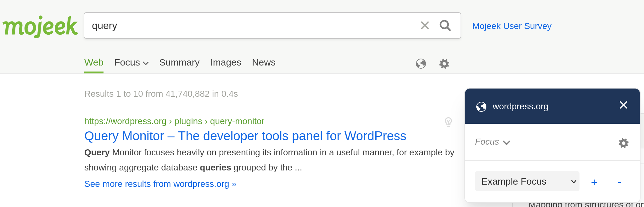The image size is (644, 207).
Task: Open the Mojeek User Survey link
Action: [512, 26]
